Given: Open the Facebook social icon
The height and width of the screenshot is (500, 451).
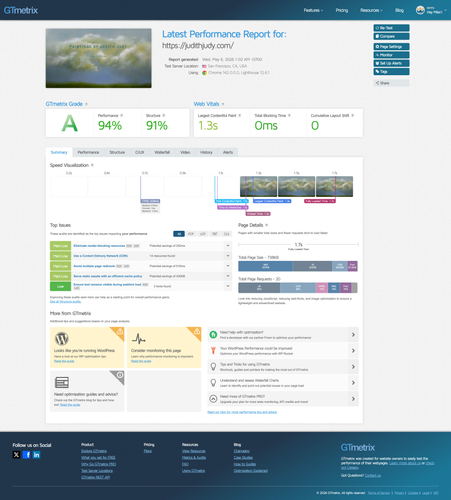Looking at the screenshot, I should (x=26, y=455).
